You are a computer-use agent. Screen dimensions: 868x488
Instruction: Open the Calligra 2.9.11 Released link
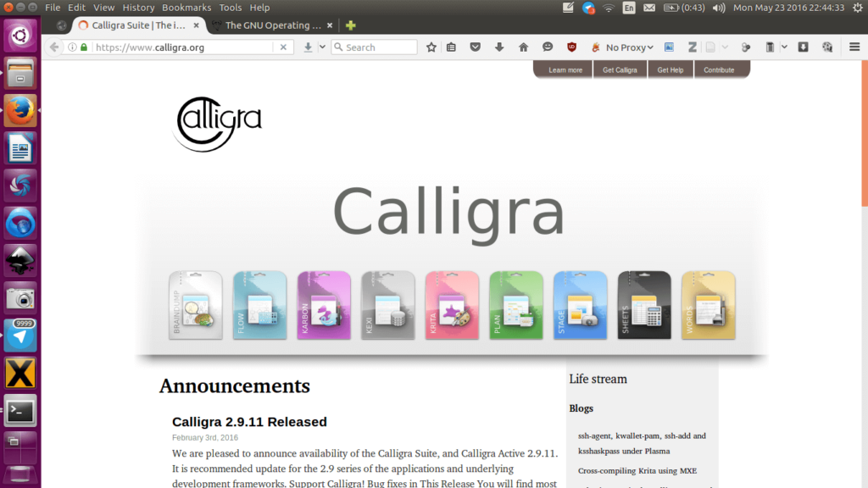click(x=249, y=422)
